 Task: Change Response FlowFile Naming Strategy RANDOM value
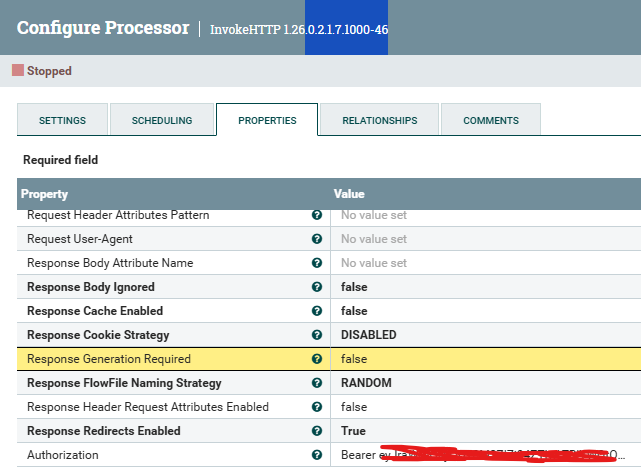click(x=366, y=383)
